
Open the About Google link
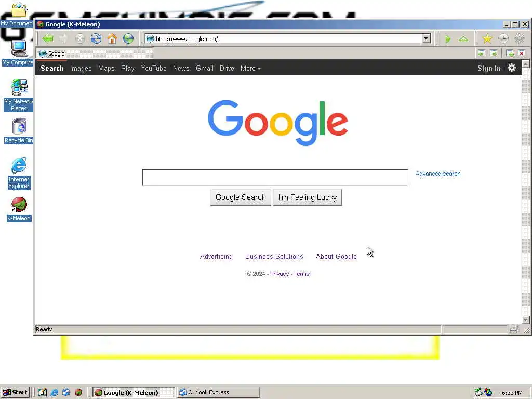pos(336,257)
